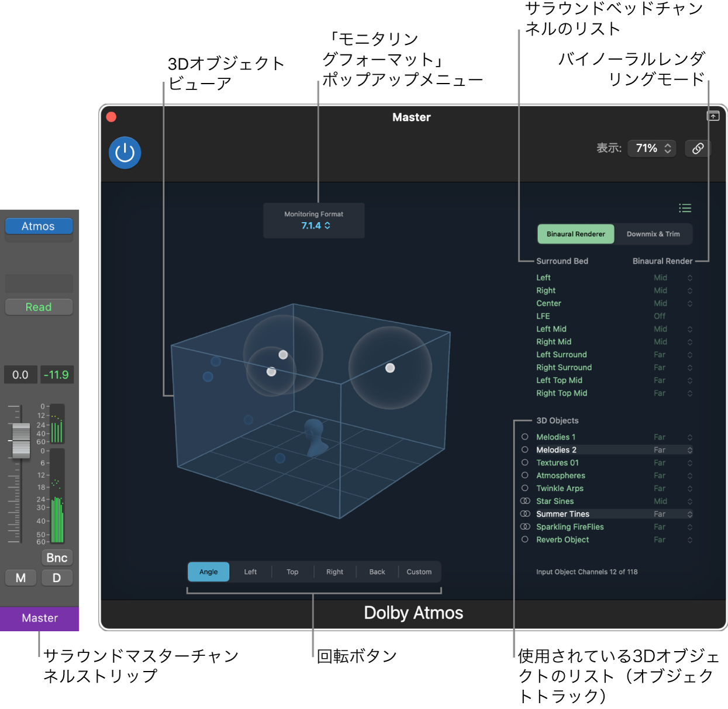Click the Twinkle Arps object mode icon
This screenshot has width=728, height=709.
(x=525, y=488)
